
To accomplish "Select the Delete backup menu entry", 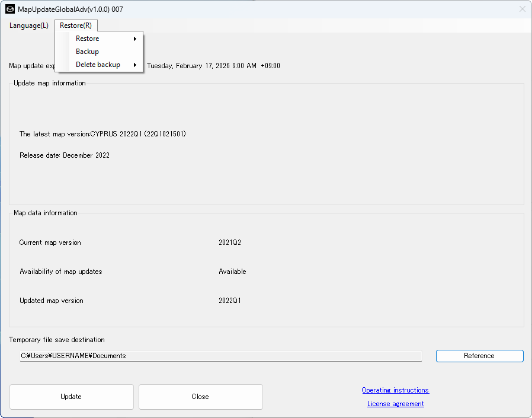I will point(98,65).
